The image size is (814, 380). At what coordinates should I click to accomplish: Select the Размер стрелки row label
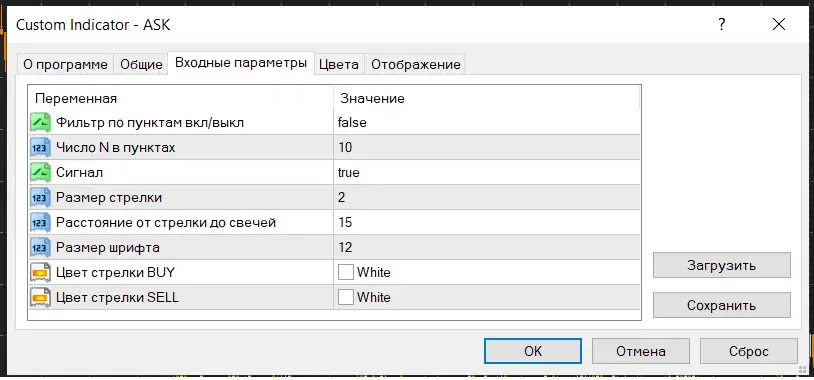[109, 198]
